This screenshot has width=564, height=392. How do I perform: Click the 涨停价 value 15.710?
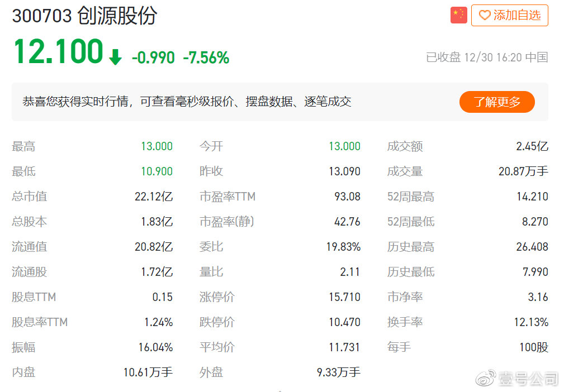point(344,297)
